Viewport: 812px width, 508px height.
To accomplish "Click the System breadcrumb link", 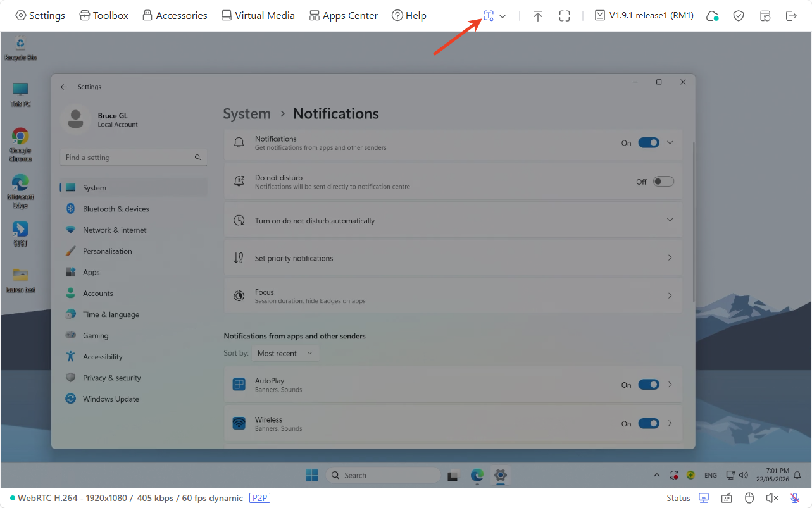I will click(x=247, y=114).
